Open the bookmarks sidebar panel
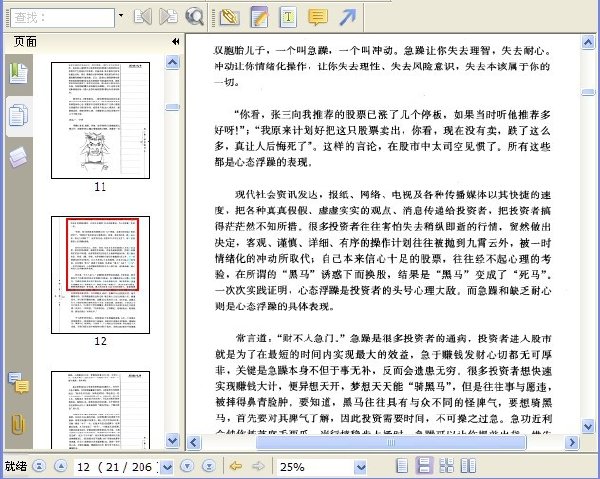This screenshot has height=479, width=600. point(18,73)
